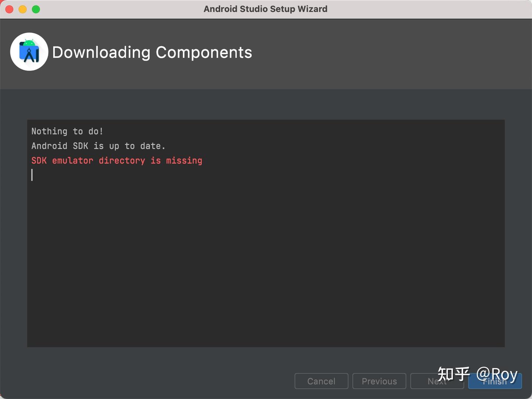Click the Previous button

pos(379,381)
